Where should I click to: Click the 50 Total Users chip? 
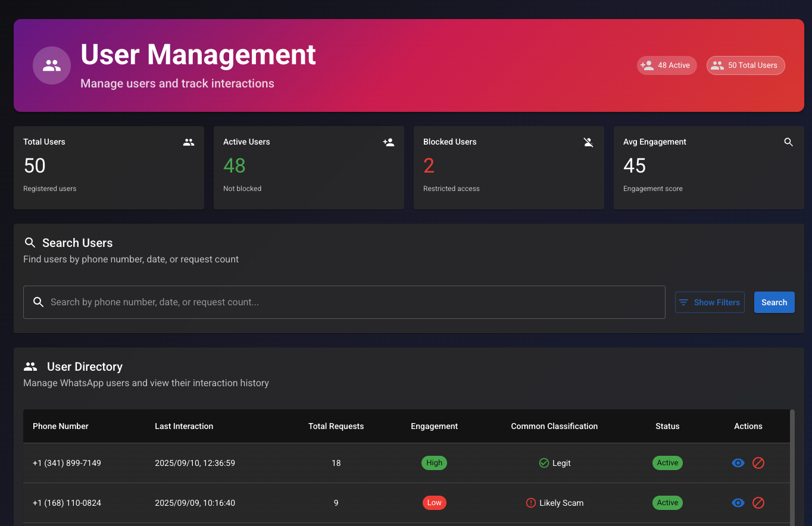746,65
